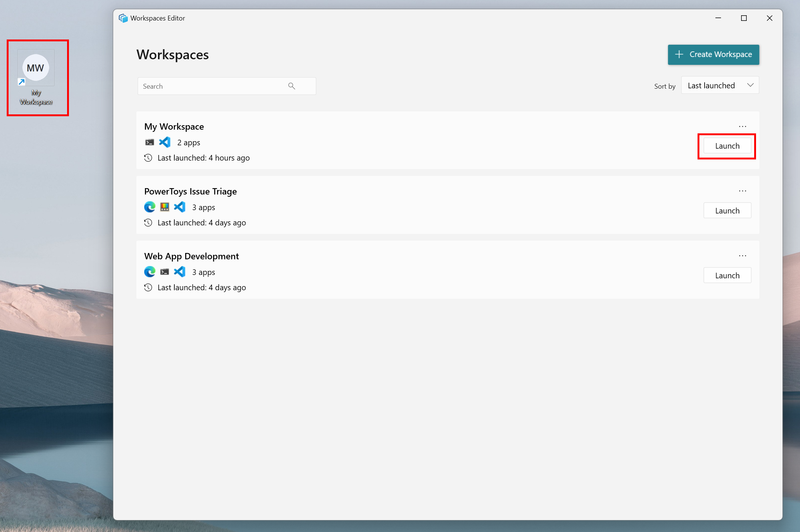
Task: Click the VS Code icon in Web App Development row
Action: [x=179, y=272]
